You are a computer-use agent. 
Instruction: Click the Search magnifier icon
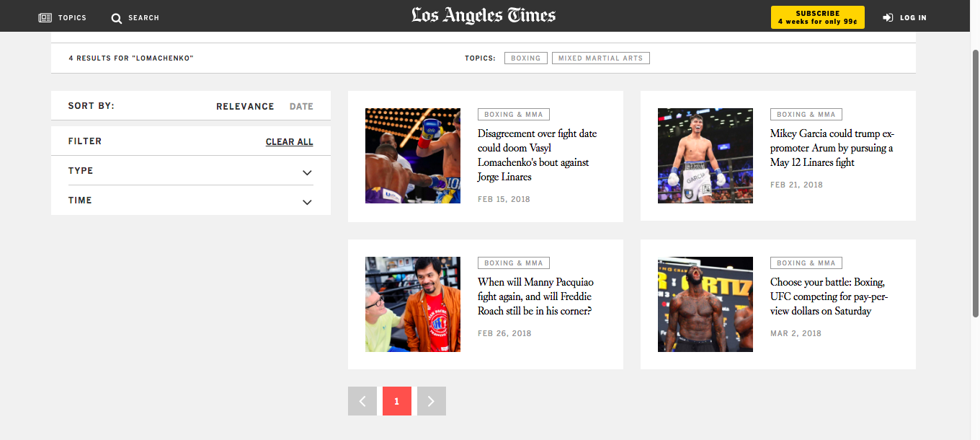117,18
